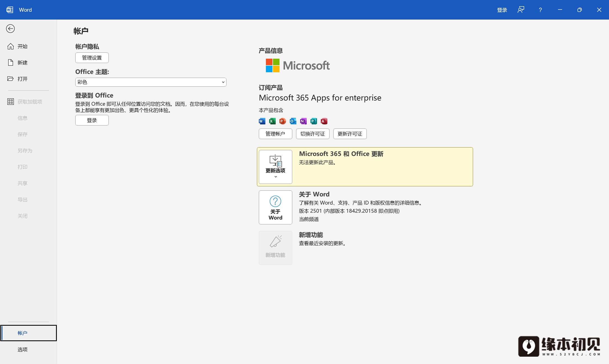This screenshot has width=609, height=364.
Task: Click the new document icon next to 新建
Action: 11,62
